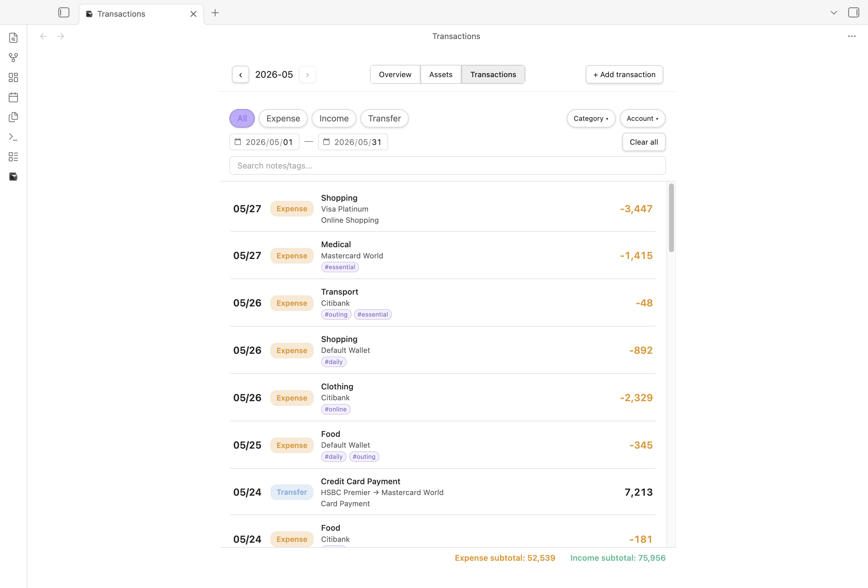868x588 pixels.
Task: Click the #online tag on Clothing row
Action: pyautogui.click(x=336, y=410)
